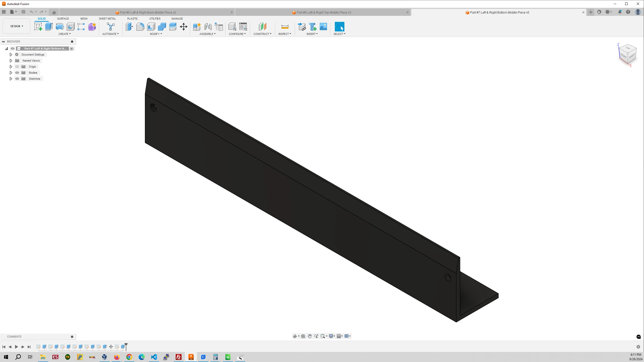644x362 pixels.
Task: Expand the Bodies tree item
Action: click(11, 72)
